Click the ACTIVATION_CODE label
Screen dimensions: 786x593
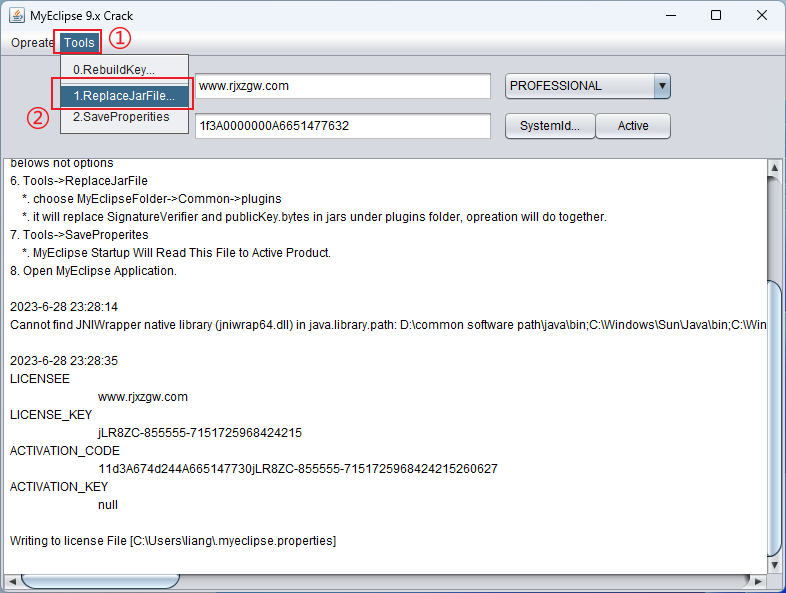point(65,451)
